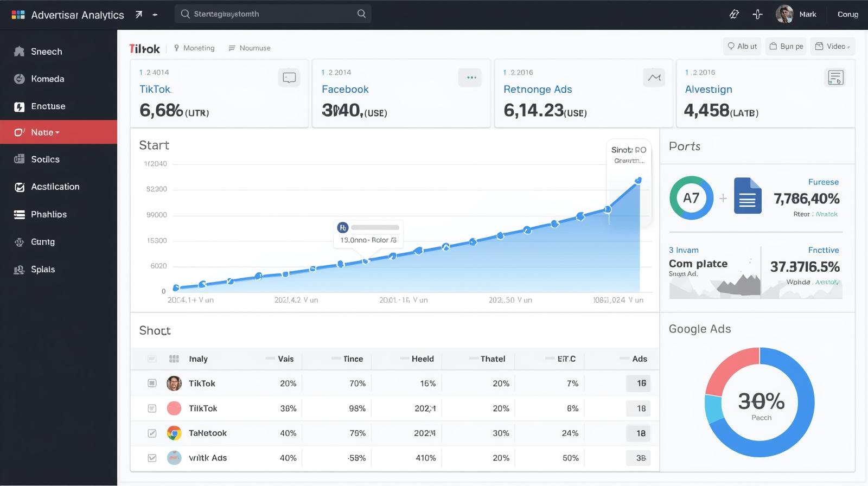Click the trend chart icon on Retnonge Ads card
The image size is (868, 486).
pos(654,78)
